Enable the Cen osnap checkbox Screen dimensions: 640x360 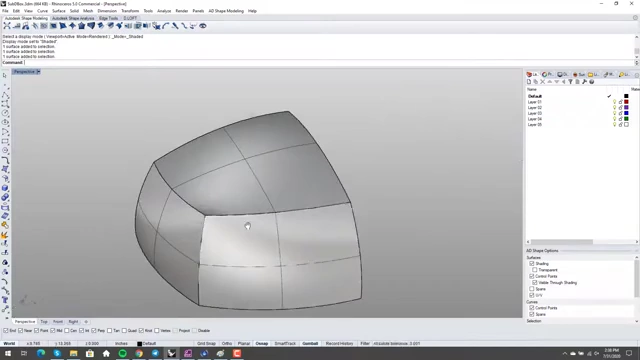(67, 331)
